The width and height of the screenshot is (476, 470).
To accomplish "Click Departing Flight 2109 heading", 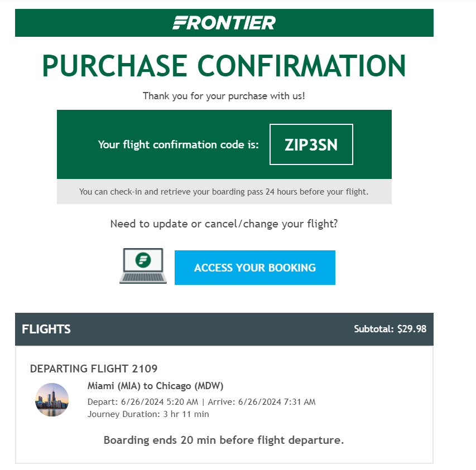I will [94, 369].
